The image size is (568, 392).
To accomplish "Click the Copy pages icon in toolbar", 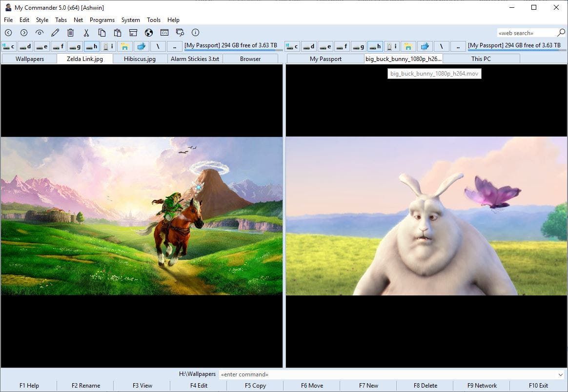I will click(x=102, y=33).
